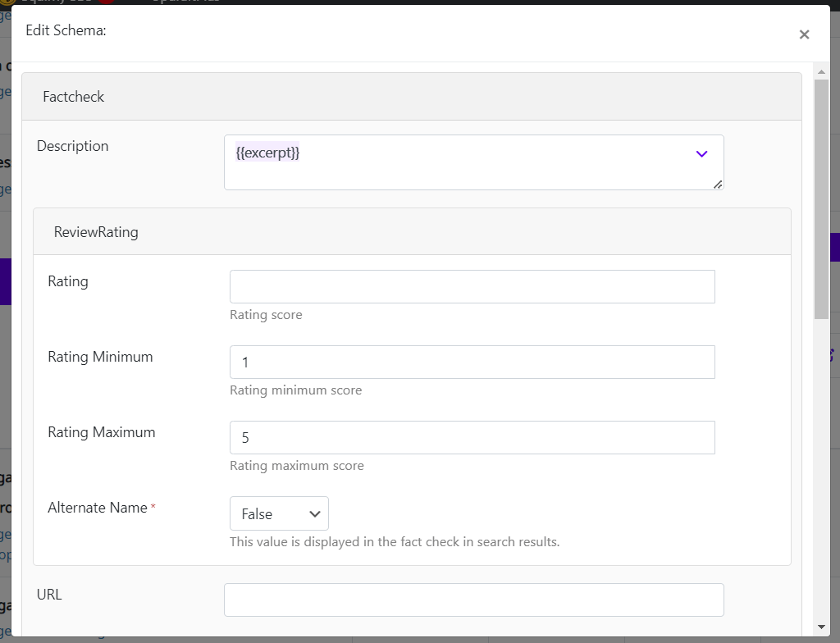Select the {{excerpt}} tag in Description
Image resolution: width=840 pixels, height=643 pixels.
[267, 153]
